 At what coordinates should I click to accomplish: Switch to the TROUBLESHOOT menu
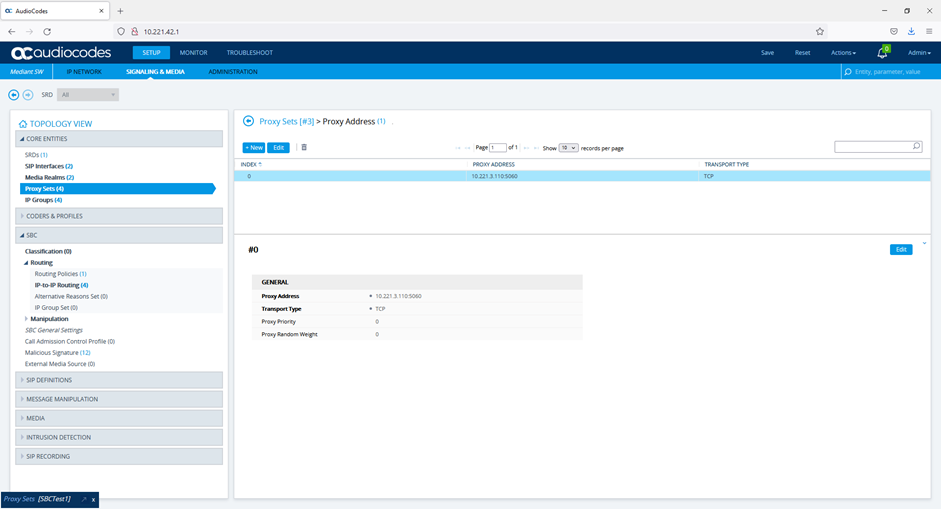pos(250,53)
